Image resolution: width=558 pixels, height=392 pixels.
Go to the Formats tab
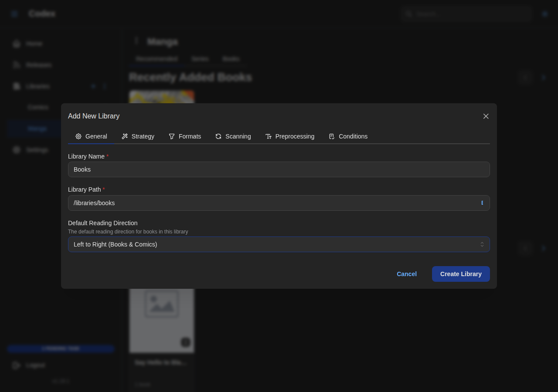point(185,136)
